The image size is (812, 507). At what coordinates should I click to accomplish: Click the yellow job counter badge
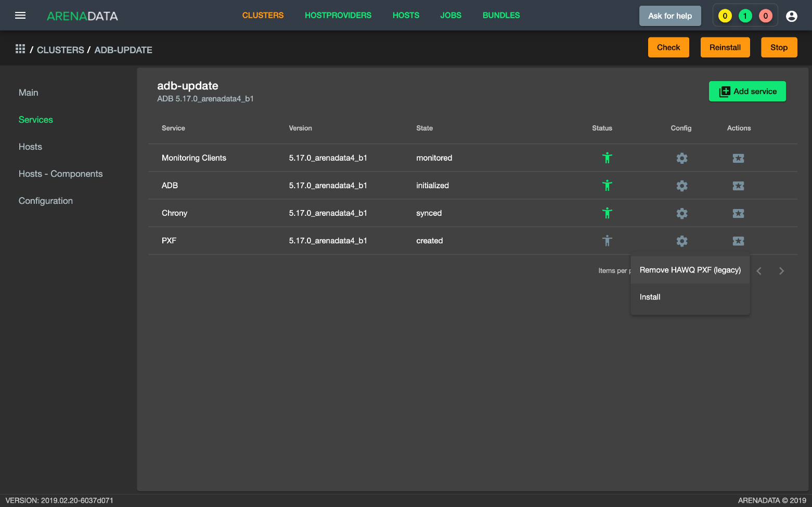tap(725, 16)
